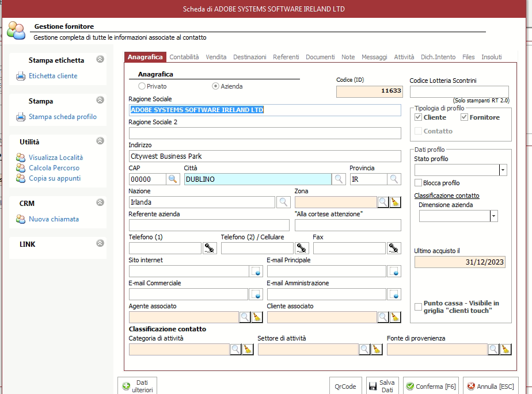Toggle Contatto checkbox
Viewport: 532px width, 394px height.
coord(419,131)
